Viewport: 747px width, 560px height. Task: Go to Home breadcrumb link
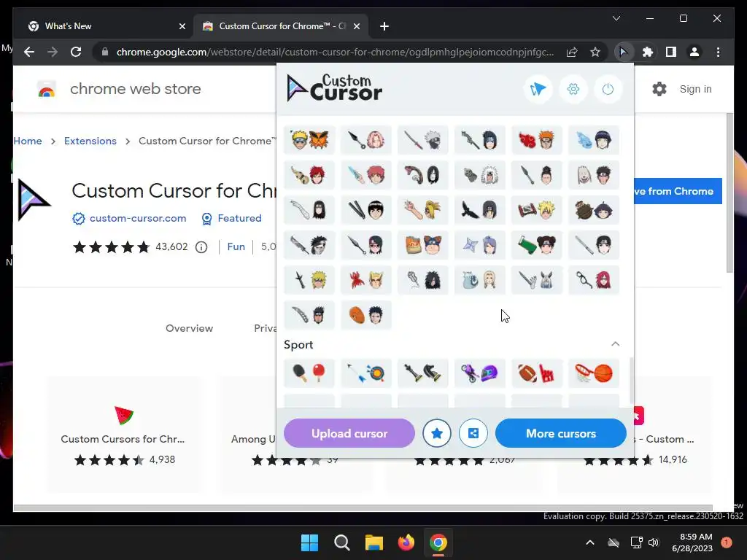(x=28, y=141)
